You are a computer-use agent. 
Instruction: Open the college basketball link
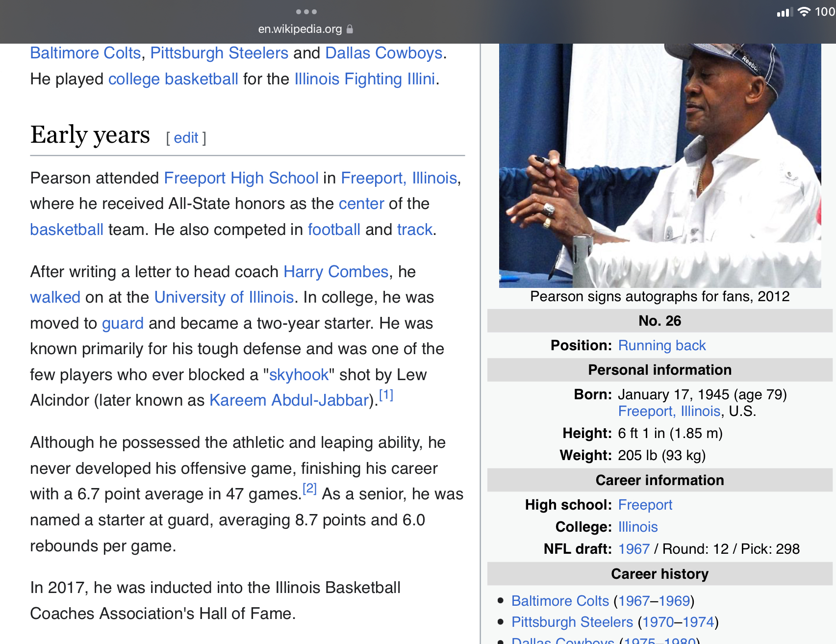173,79
